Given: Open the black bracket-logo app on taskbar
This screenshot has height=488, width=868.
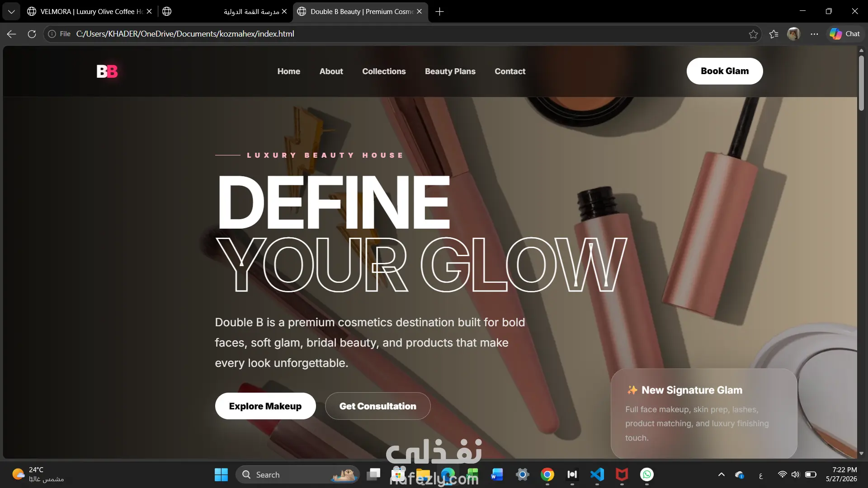Looking at the screenshot, I should pos(572,474).
